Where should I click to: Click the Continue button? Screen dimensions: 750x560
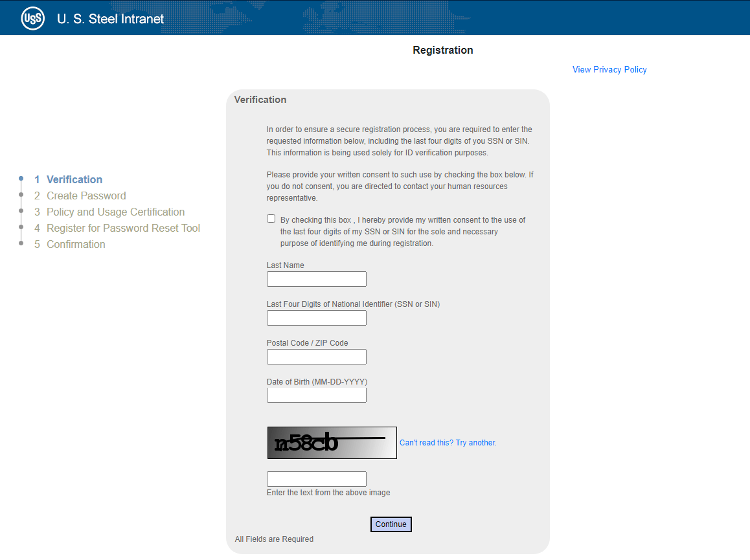[391, 524]
